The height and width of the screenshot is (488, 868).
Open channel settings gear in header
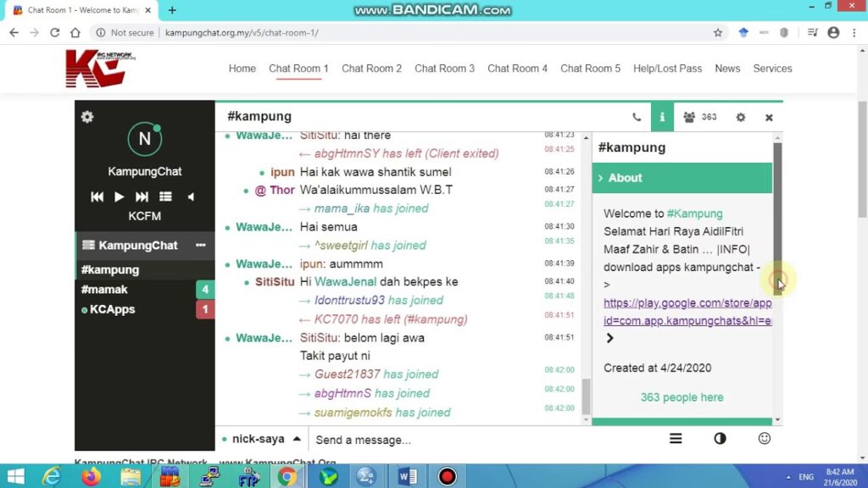point(741,117)
